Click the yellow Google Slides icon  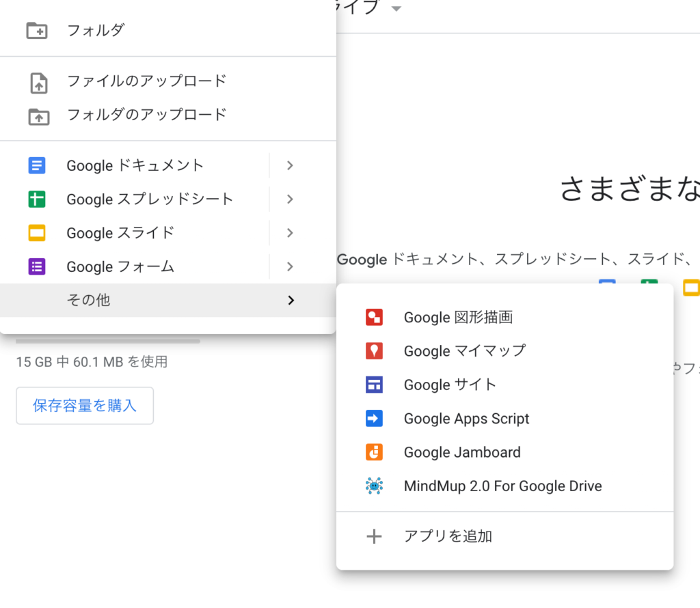coord(37,233)
